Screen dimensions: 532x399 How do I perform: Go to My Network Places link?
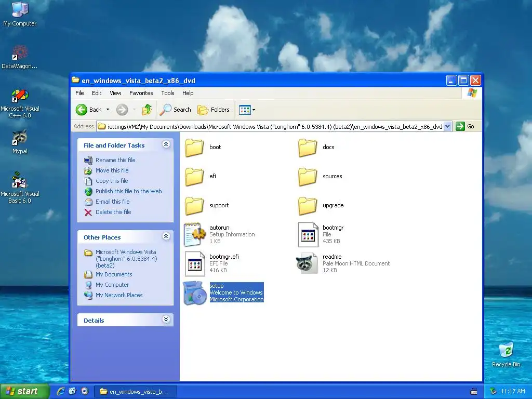[119, 295]
